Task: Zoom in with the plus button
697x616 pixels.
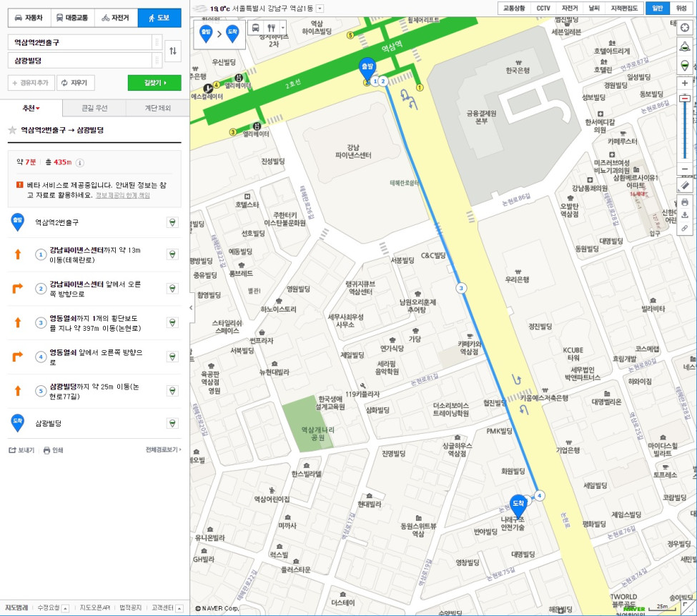Action: (684, 83)
